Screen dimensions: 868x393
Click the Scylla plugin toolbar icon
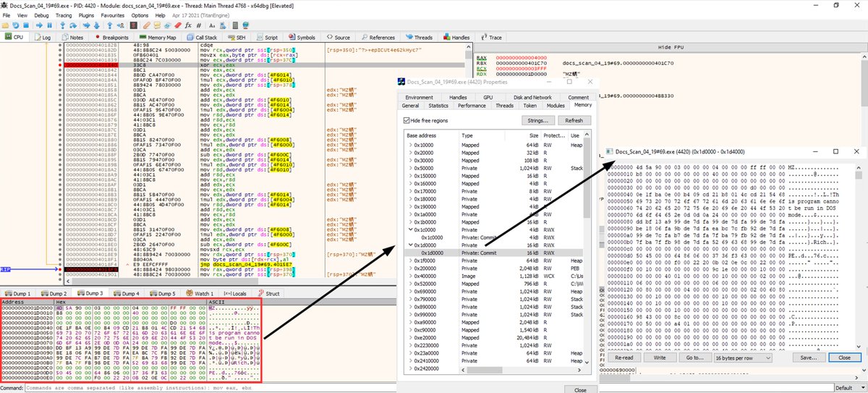point(134,25)
